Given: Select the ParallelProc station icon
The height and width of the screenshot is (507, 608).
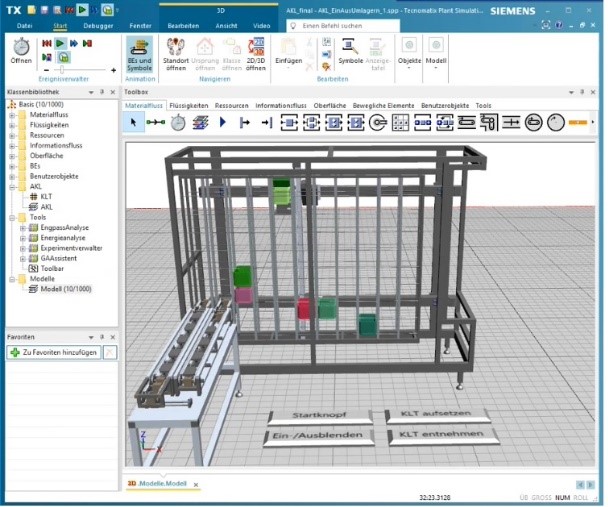Looking at the screenshot, I should [311, 123].
